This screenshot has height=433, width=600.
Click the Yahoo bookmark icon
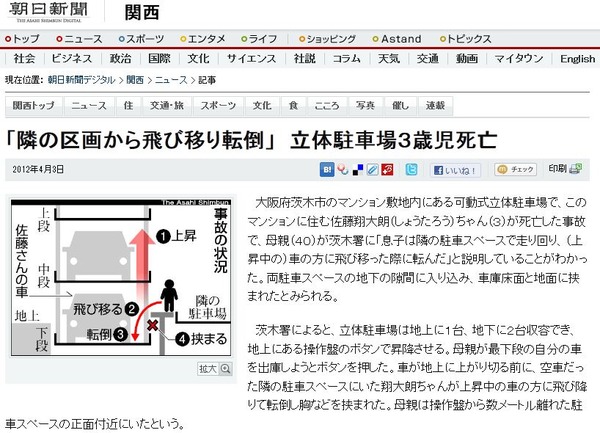343,169
